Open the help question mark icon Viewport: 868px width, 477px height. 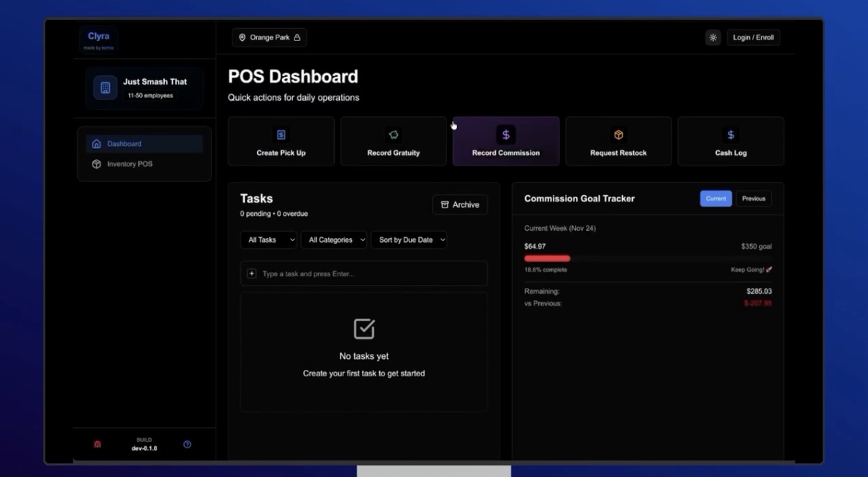[187, 445]
